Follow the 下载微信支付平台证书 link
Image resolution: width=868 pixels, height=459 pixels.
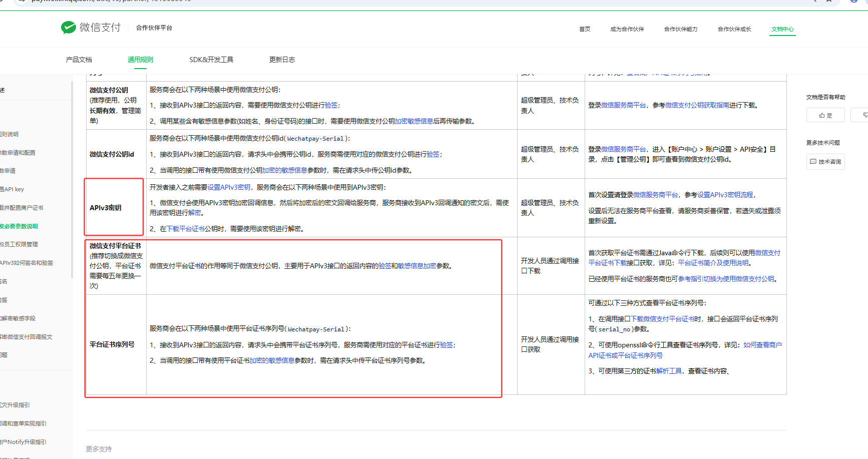coord(662,319)
